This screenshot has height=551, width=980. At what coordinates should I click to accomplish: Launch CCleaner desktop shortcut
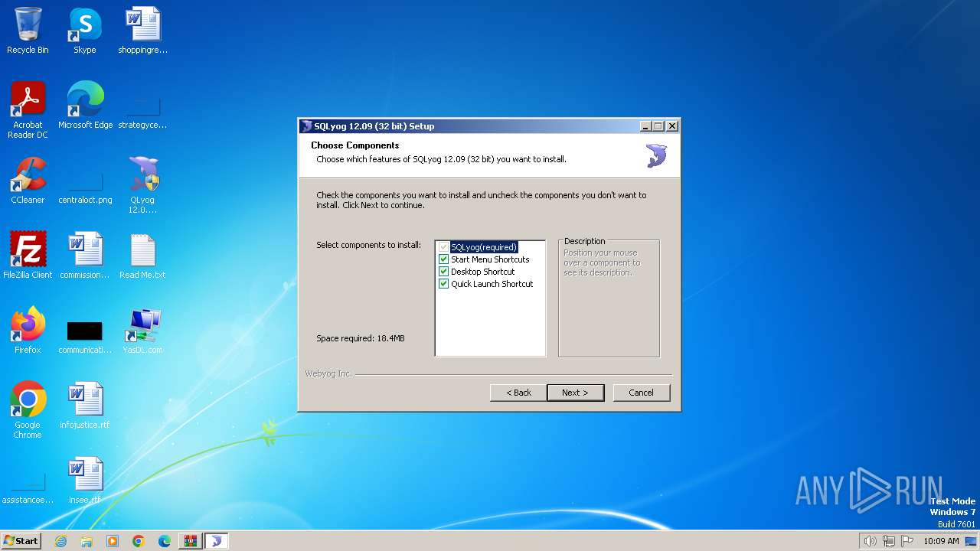coord(28,181)
